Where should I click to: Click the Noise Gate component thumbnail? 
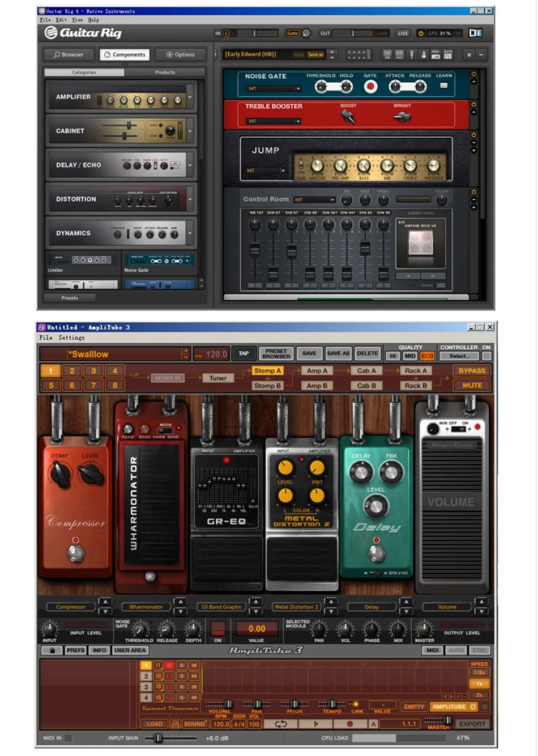pos(159,260)
